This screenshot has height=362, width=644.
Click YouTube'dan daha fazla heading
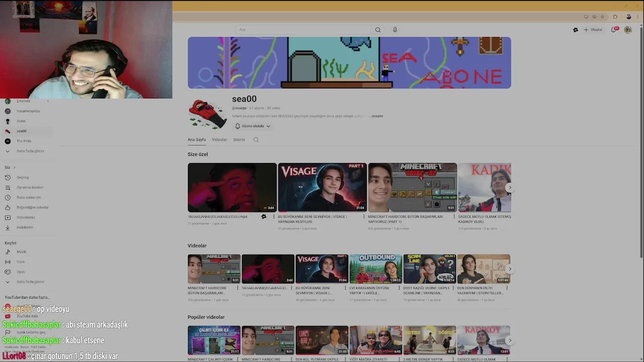tap(27, 298)
